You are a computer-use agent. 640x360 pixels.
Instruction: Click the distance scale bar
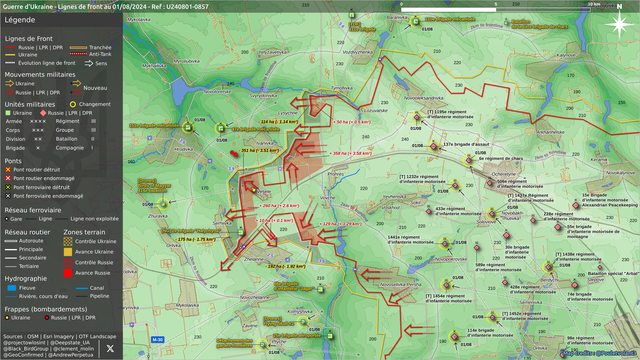click(x=496, y=9)
